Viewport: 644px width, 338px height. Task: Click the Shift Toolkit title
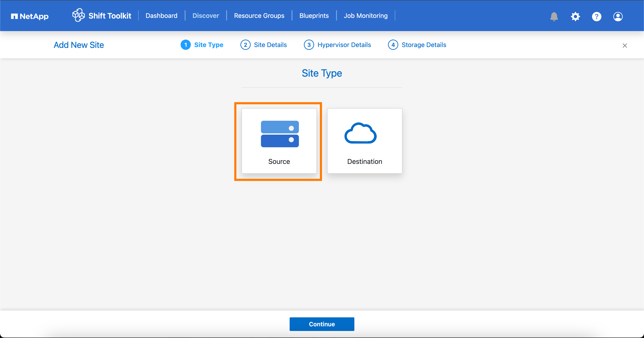coord(110,16)
